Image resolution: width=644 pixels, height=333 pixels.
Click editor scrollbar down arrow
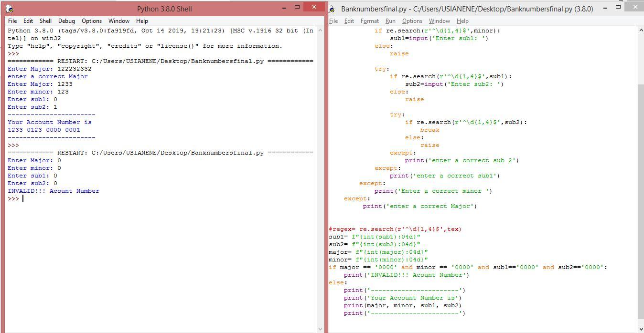pyautogui.click(x=641, y=329)
